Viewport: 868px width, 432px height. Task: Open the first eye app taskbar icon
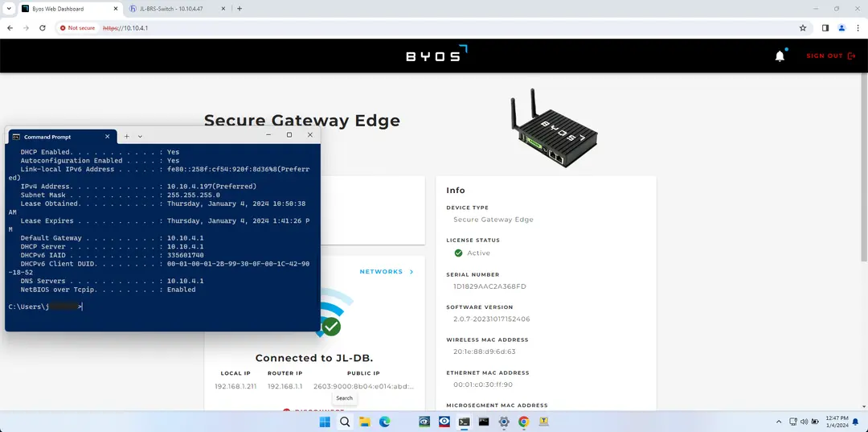424,422
